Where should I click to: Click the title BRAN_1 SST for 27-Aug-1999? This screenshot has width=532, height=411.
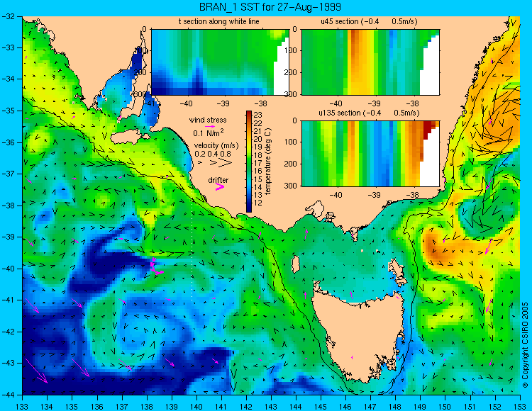[270, 7]
